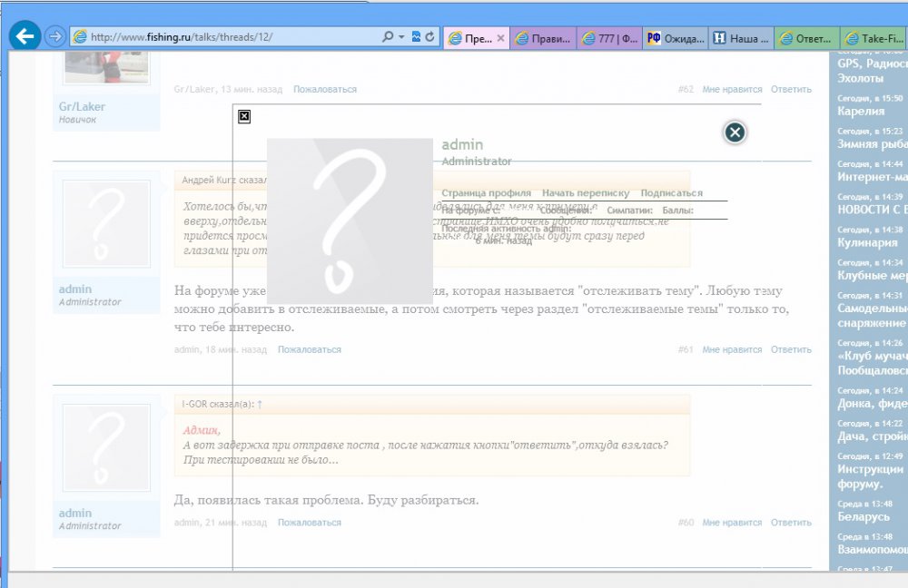Click the compatibility view icon in the address bar
Viewport: 908px width, 588px height.
(x=416, y=37)
